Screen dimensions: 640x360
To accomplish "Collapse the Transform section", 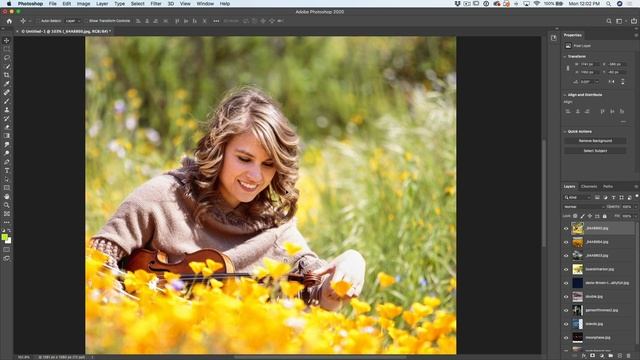I will (x=565, y=57).
